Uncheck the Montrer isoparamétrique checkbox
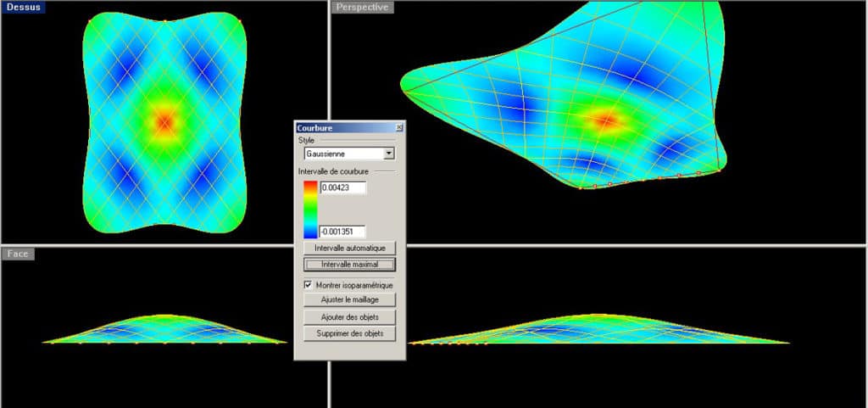Viewport: 868px width, 408px height. point(308,286)
